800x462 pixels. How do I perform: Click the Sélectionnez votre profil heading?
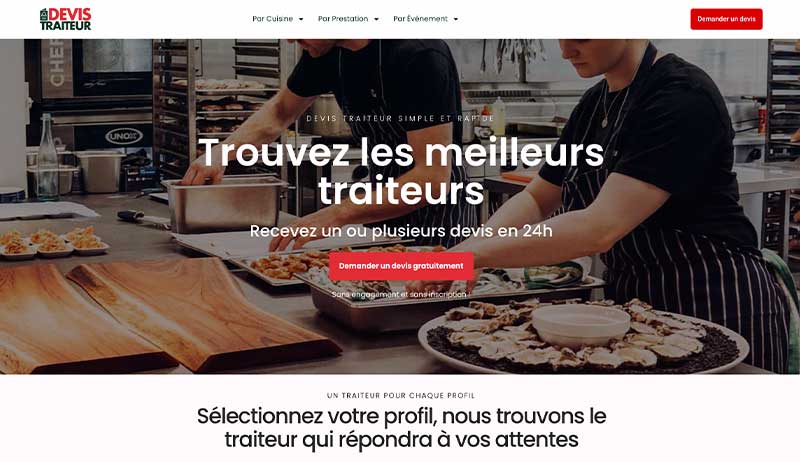click(x=401, y=427)
